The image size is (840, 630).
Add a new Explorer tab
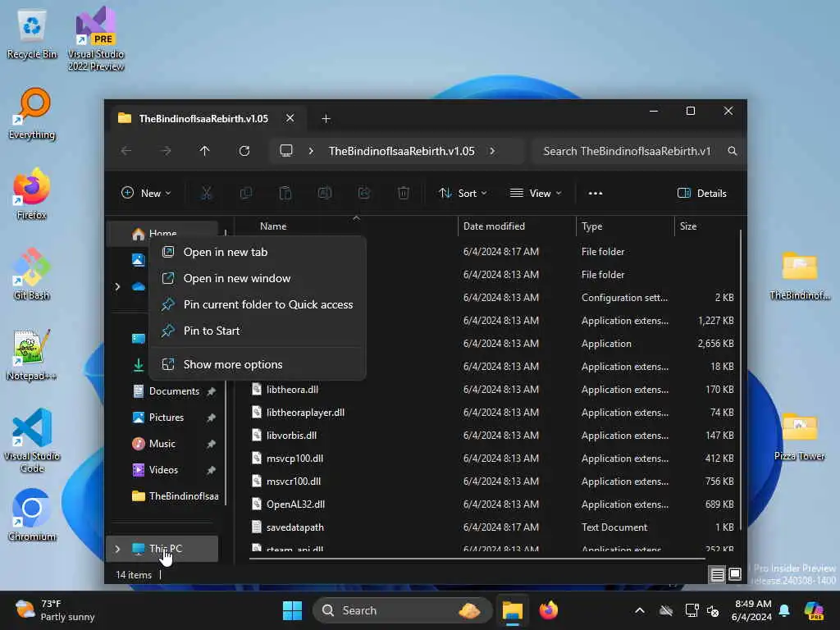point(326,118)
